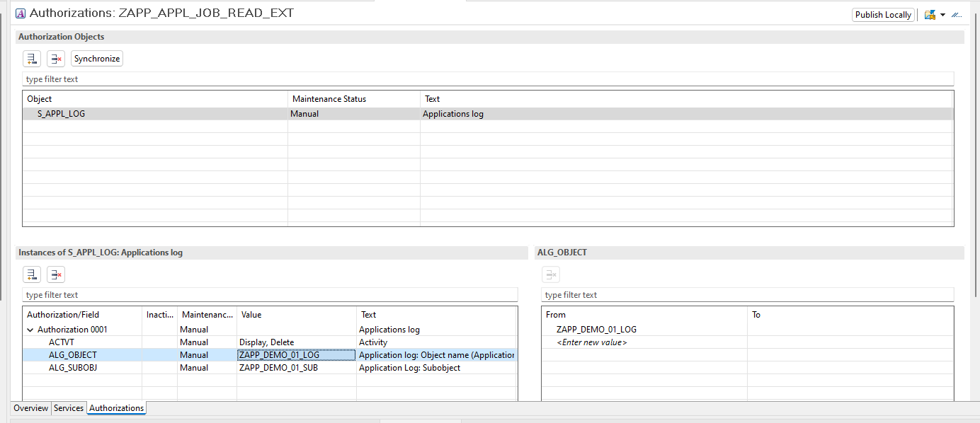Screen dimensions: 980x423
Task: Click Manual status in S_APPL_LOG row
Action: tap(304, 114)
